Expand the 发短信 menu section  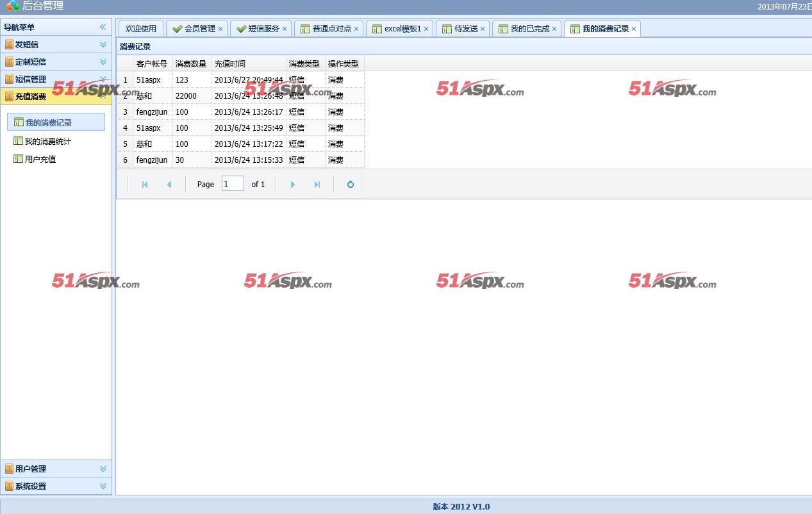pyautogui.click(x=103, y=44)
